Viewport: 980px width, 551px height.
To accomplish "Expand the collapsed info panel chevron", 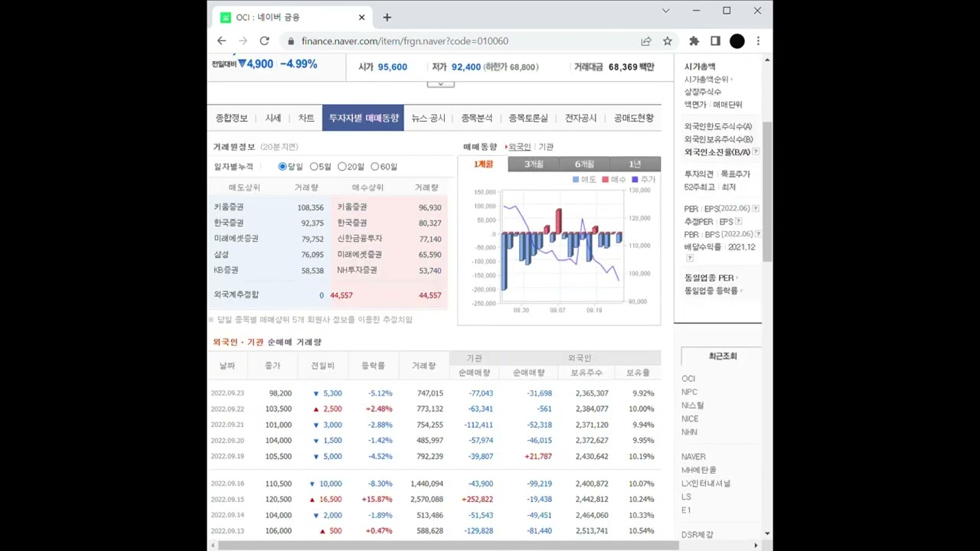I will click(x=440, y=83).
